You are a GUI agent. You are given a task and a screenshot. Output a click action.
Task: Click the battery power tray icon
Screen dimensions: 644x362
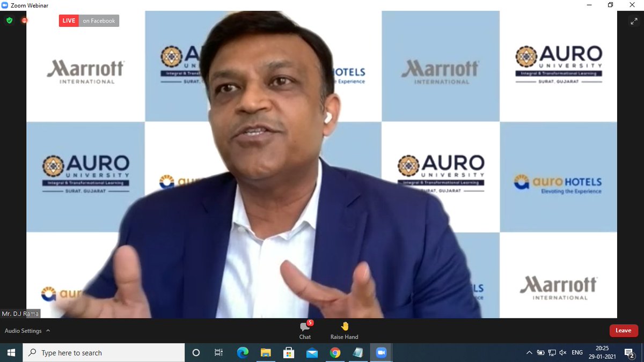coord(540,352)
